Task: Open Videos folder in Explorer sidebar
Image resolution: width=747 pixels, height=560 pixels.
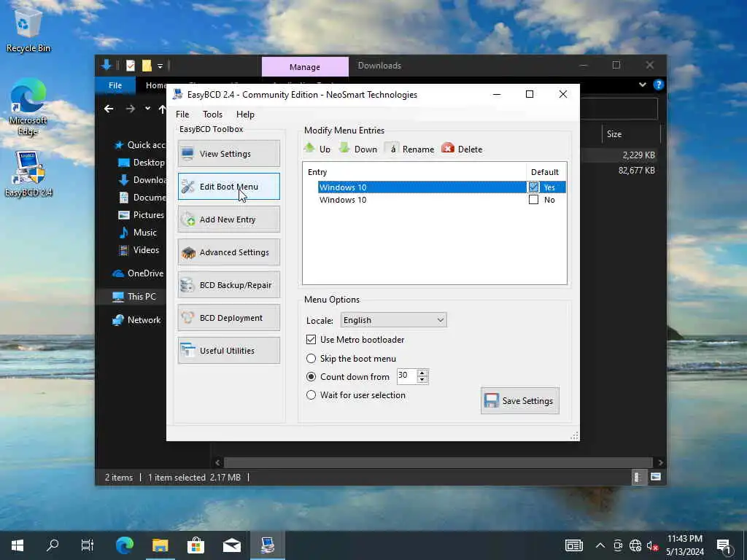Action: click(139, 250)
